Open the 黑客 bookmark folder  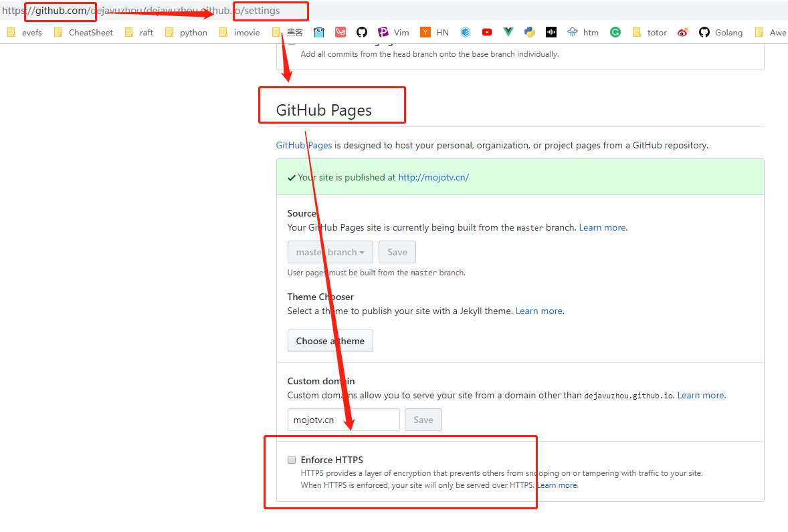coord(288,33)
